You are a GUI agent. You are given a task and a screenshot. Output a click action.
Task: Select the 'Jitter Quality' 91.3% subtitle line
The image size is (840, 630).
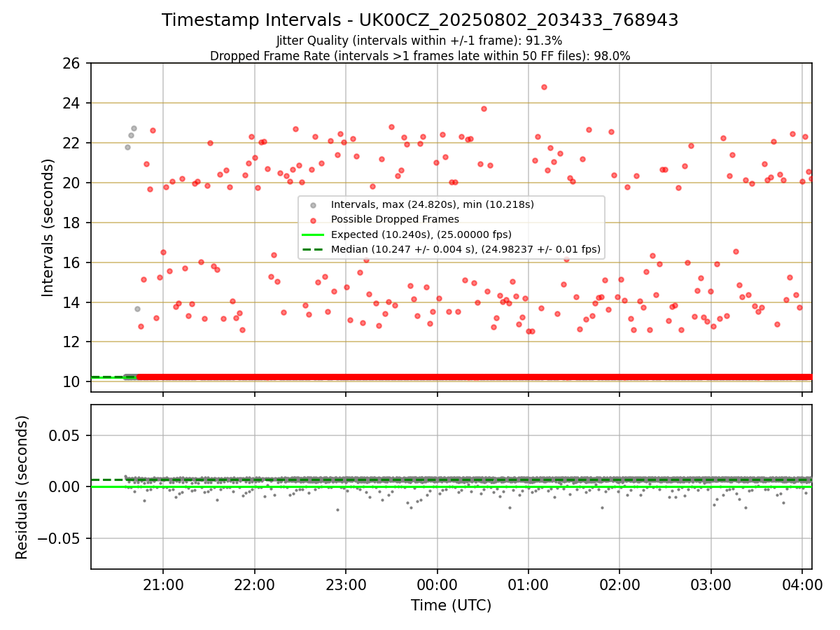(x=419, y=41)
